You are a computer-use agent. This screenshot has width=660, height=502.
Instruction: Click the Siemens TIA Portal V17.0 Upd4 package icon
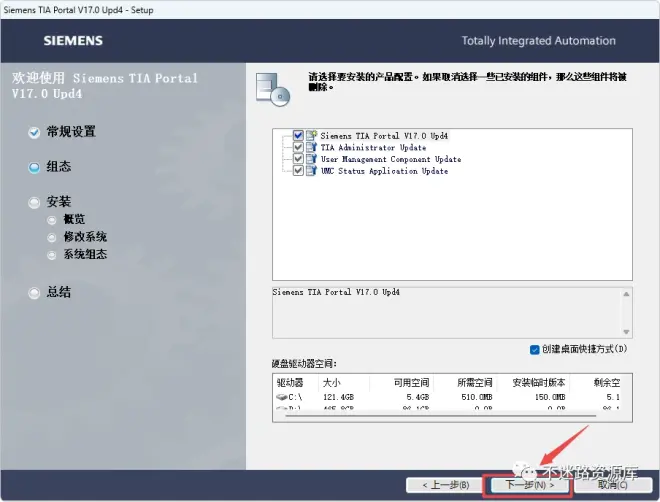coord(311,135)
